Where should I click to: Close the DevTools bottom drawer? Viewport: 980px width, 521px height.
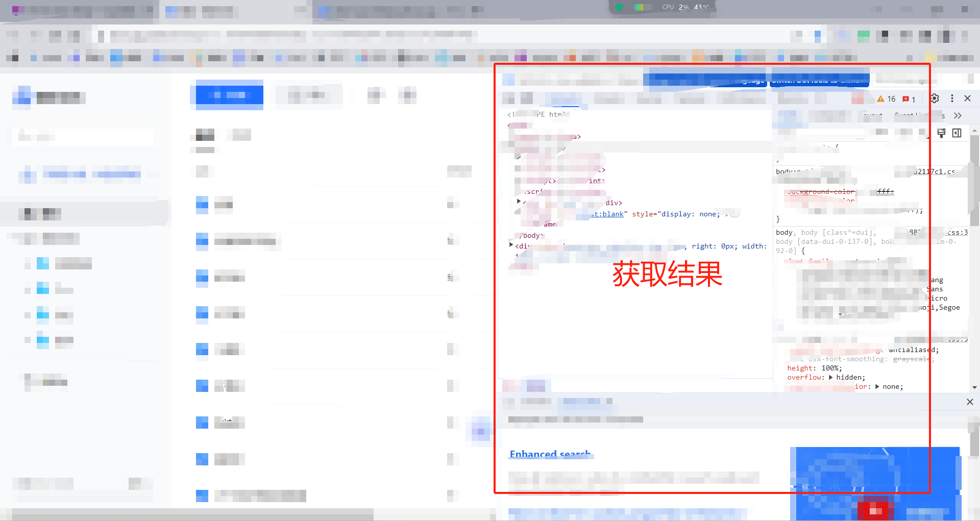pyautogui.click(x=970, y=402)
